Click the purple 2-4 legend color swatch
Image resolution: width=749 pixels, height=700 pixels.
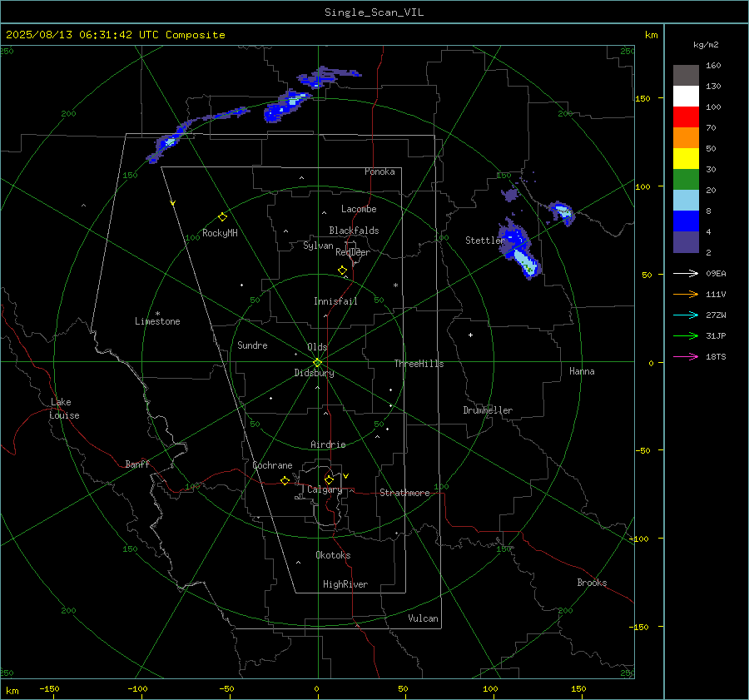point(686,241)
